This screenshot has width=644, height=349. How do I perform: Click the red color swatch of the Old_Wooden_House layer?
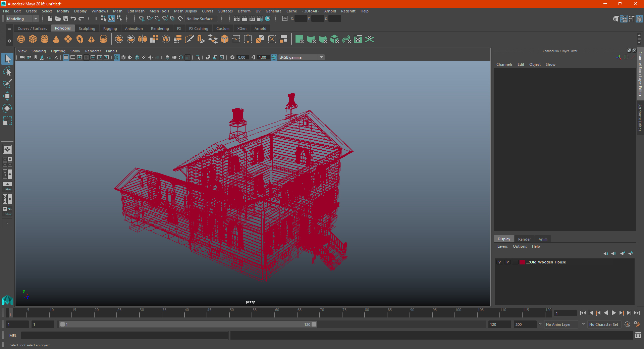(x=522, y=262)
